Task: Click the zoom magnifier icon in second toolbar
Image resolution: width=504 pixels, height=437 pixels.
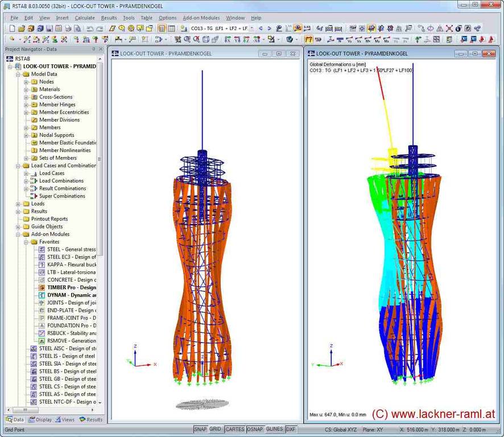Action: [x=187, y=39]
